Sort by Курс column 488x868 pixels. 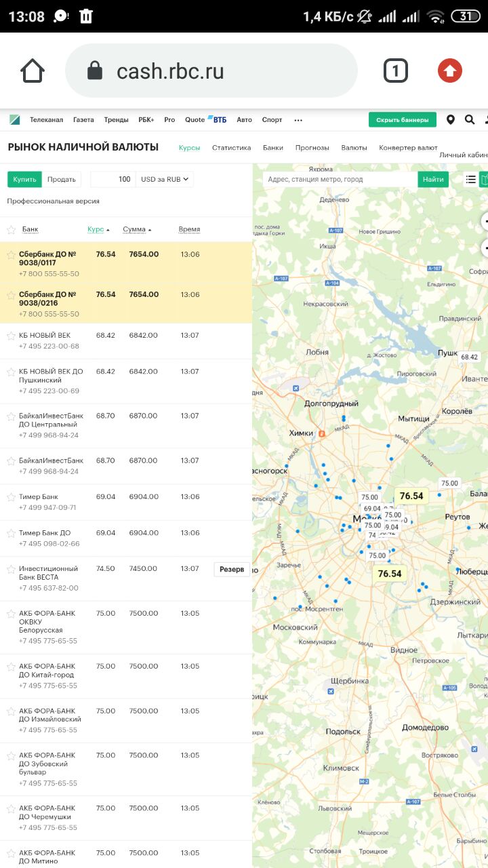pyautogui.click(x=98, y=229)
